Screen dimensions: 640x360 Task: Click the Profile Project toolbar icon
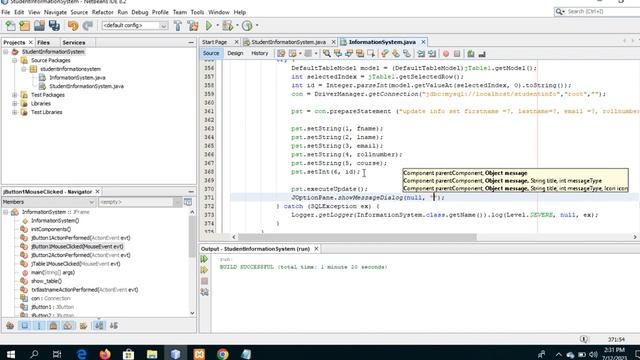pyautogui.click(x=247, y=26)
